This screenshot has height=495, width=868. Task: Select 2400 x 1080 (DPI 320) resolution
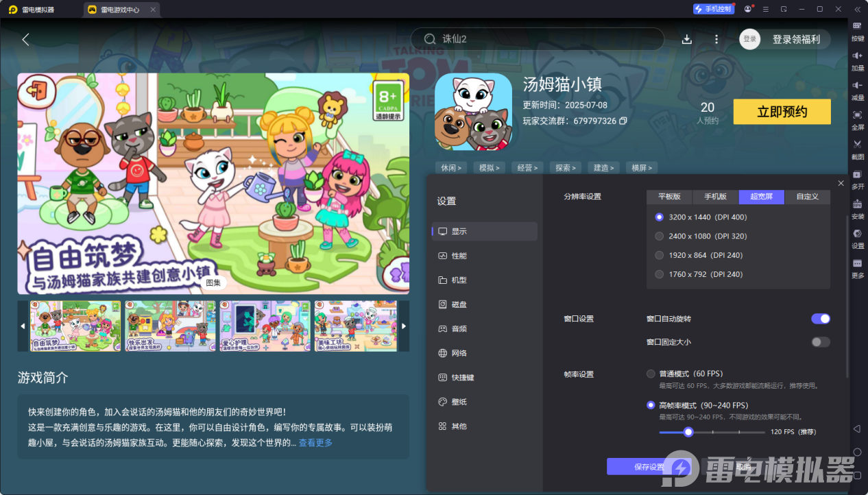(660, 236)
